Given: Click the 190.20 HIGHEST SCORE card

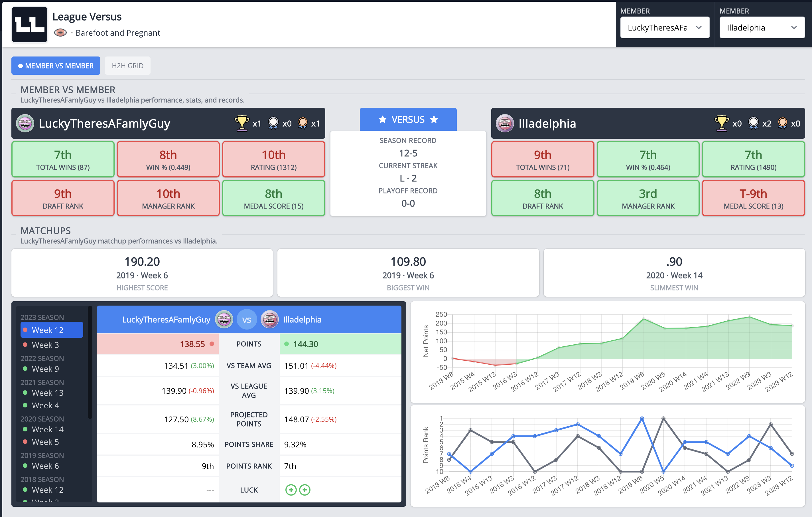Looking at the screenshot, I should point(142,273).
